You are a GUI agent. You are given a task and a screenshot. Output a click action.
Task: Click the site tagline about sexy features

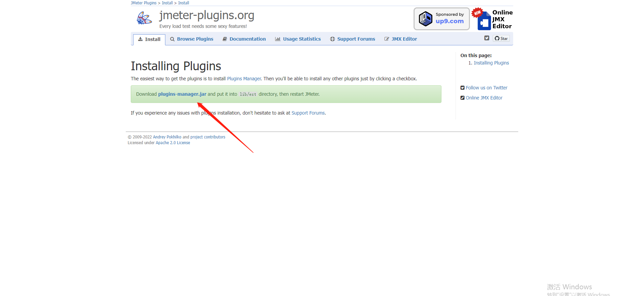(203, 26)
